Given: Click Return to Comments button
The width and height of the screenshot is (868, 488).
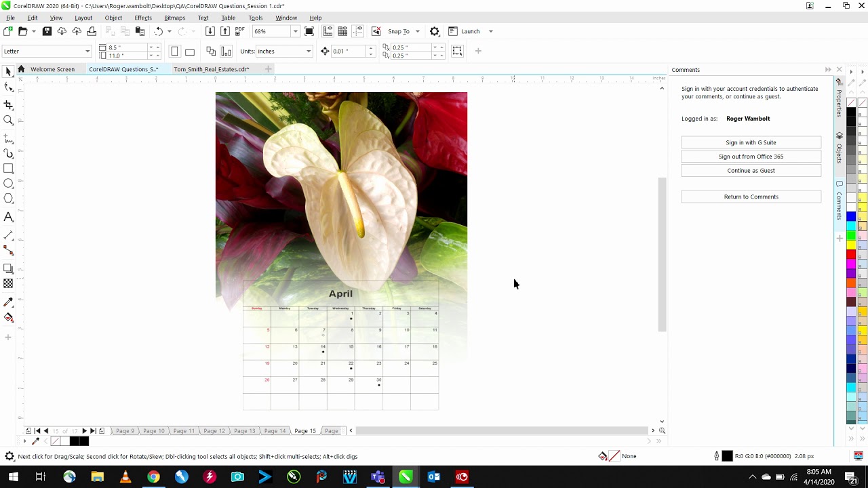Looking at the screenshot, I should pyautogui.click(x=751, y=197).
